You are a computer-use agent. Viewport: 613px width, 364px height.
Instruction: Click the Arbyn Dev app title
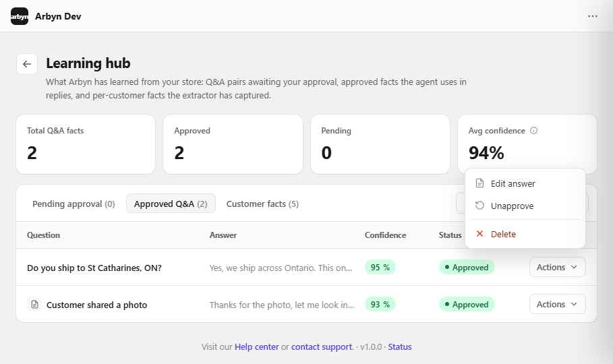click(x=58, y=16)
